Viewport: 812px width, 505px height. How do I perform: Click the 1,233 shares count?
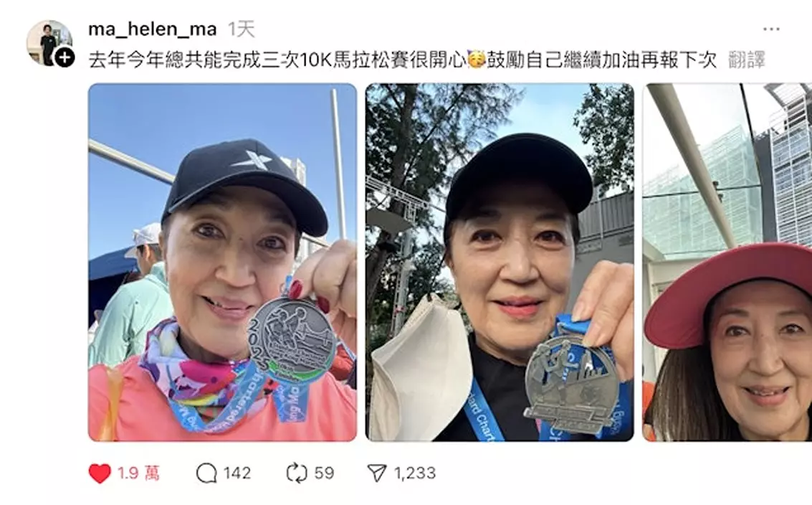coord(415,473)
